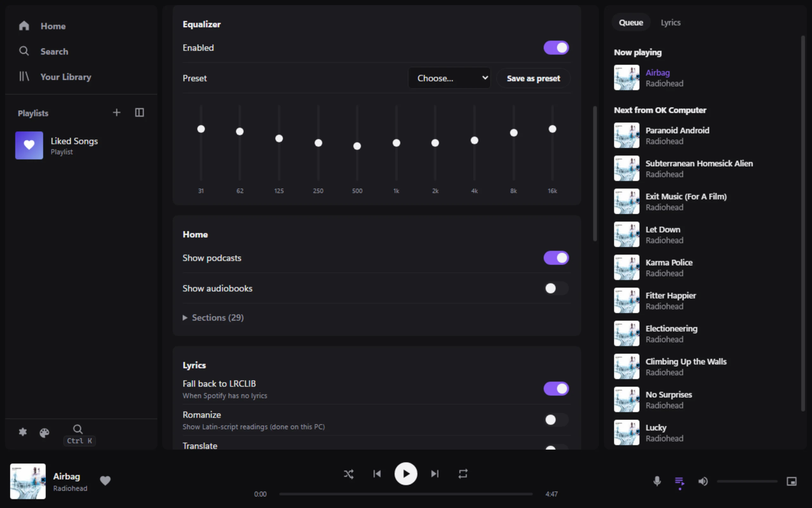Click Airbag title under Now playing
The height and width of the screenshot is (508, 812).
point(657,73)
